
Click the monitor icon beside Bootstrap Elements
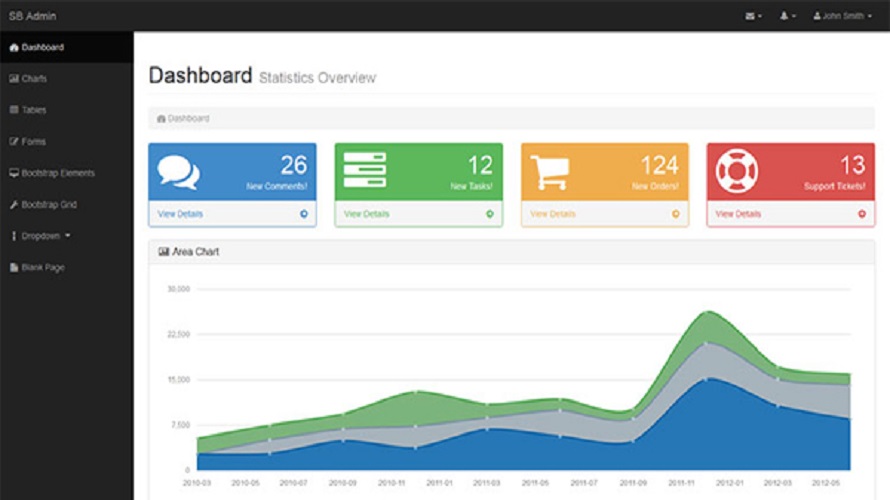(14, 173)
